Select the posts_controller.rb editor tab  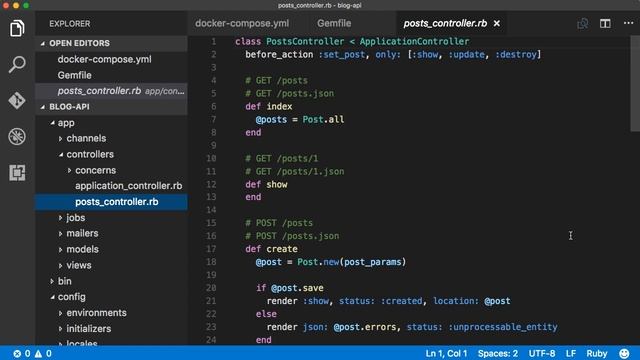445,23
